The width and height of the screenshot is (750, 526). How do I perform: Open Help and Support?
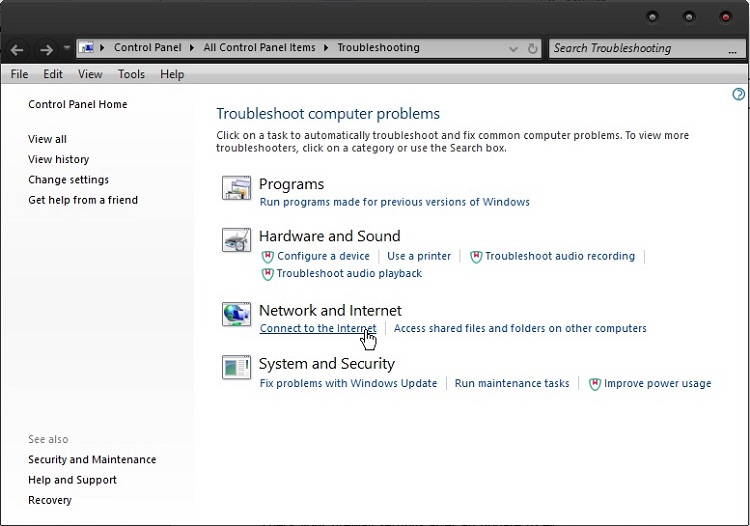pos(72,480)
